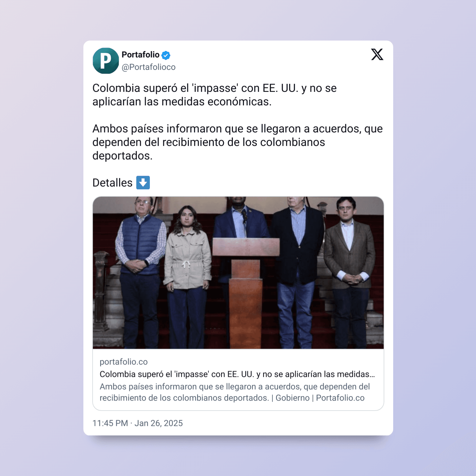The image size is (476, 476).
Task: Click the portafolio.co domain label
Action: 124,362
